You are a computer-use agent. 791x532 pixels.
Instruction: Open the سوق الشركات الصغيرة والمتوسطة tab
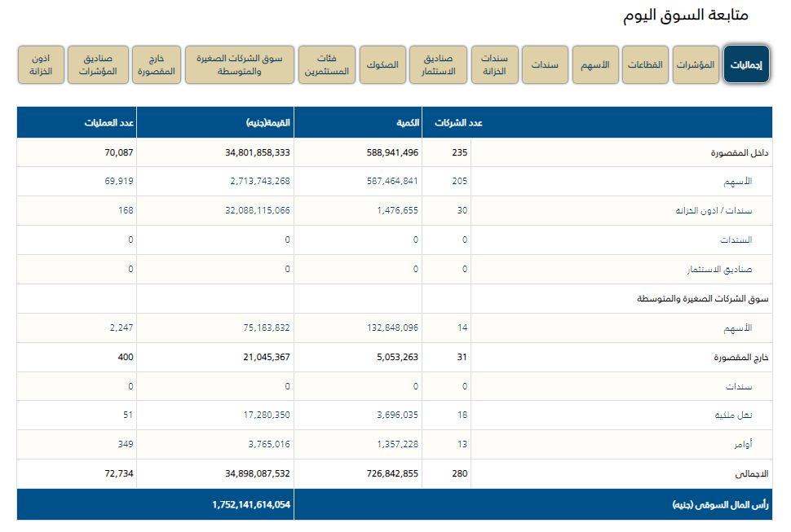pos(239,65)
